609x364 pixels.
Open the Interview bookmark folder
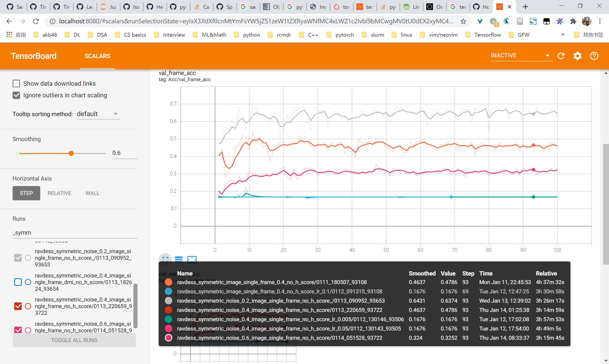click(x=169, y=35)
